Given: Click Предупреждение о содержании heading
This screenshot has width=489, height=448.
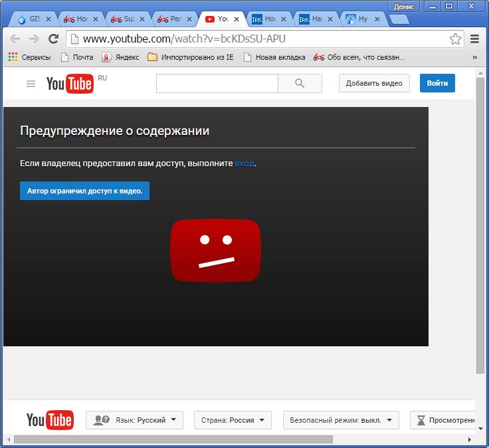Looking at the screenshot, I should 114,131.
